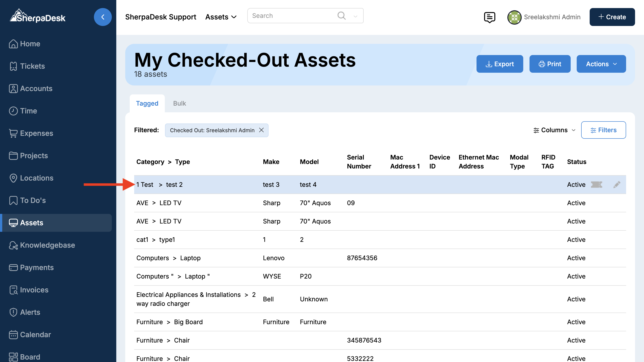
Task: Go to Locations in the sidebar
Action: point(36,178)
